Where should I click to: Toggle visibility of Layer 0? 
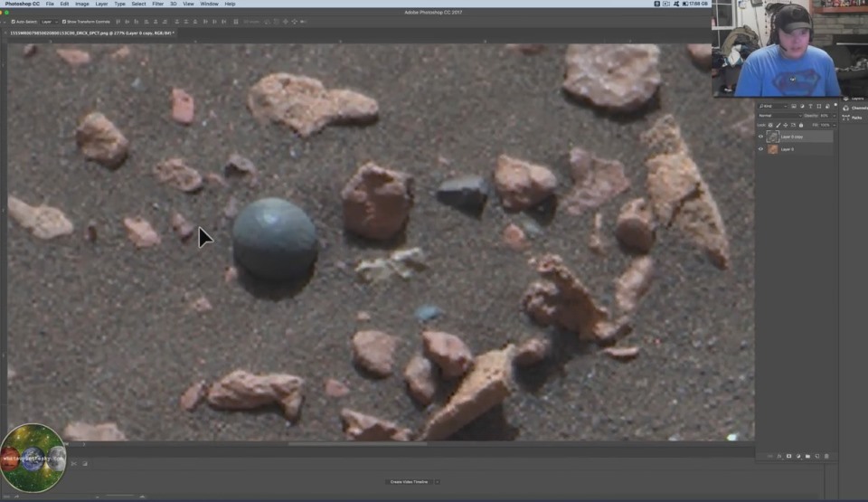tap(760, 149)
